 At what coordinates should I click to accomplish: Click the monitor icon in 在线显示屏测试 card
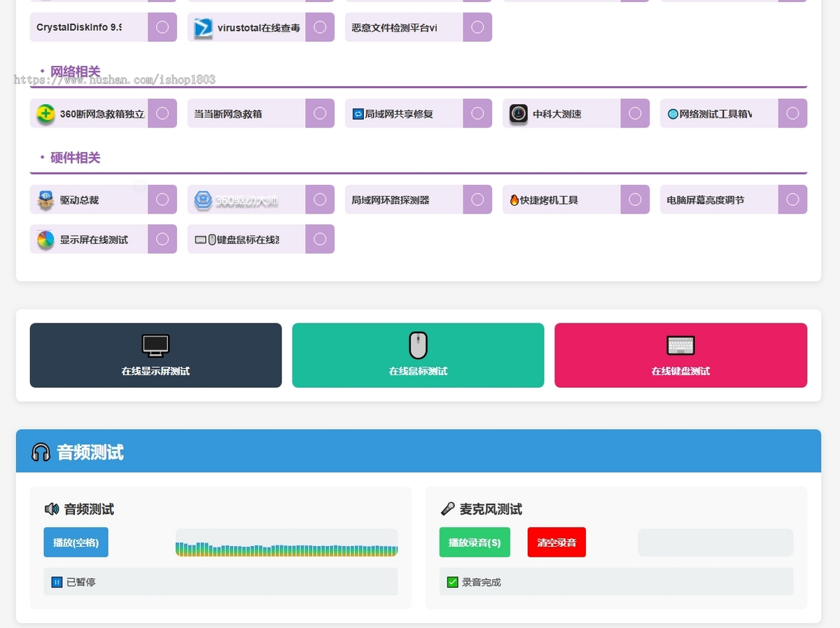(155, 346)
